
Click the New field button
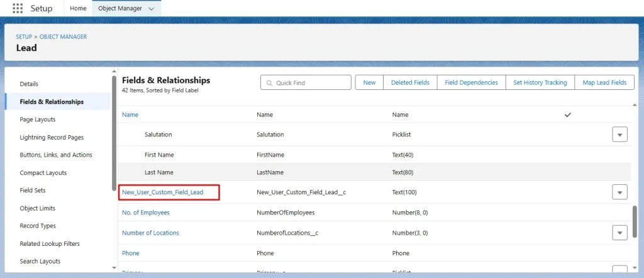[x=369, y=83]
